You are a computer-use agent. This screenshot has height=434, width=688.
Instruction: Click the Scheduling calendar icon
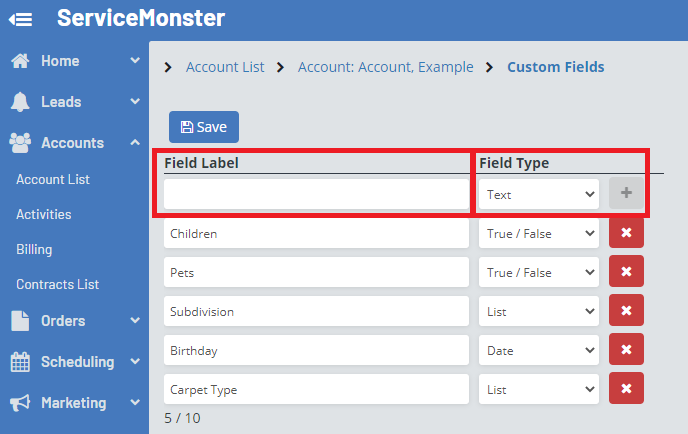pyautogui.click(x=20, y=362)
